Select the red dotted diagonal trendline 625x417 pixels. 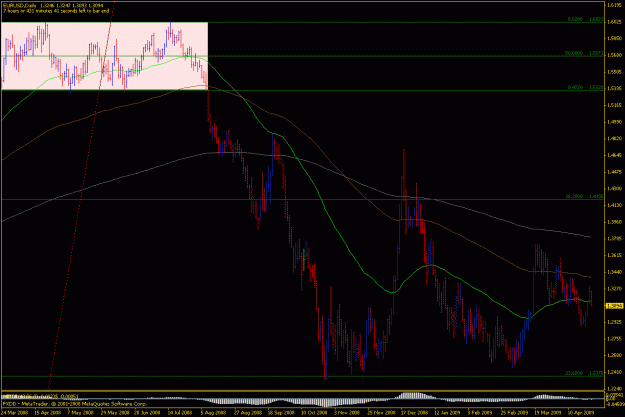pos(82,194)
